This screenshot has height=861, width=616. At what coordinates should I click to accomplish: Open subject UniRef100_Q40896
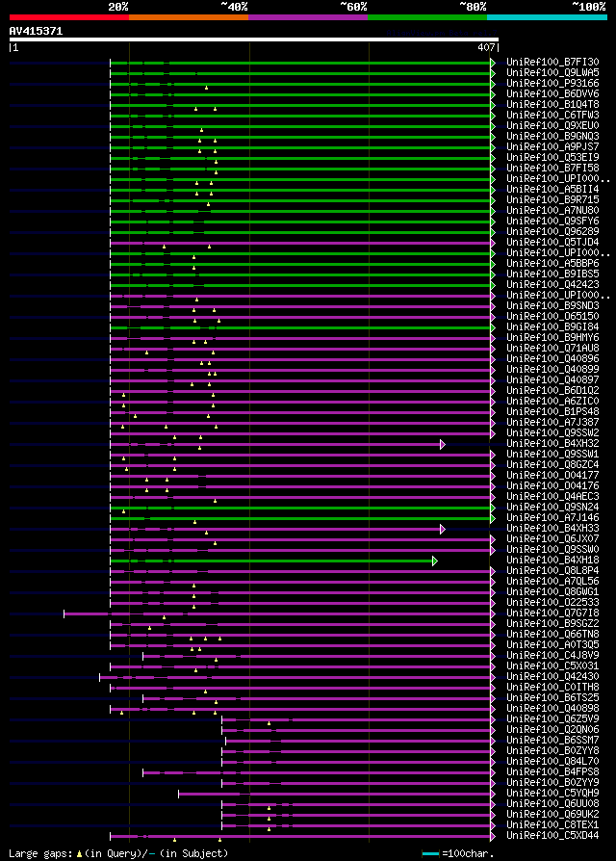[552, 359]
